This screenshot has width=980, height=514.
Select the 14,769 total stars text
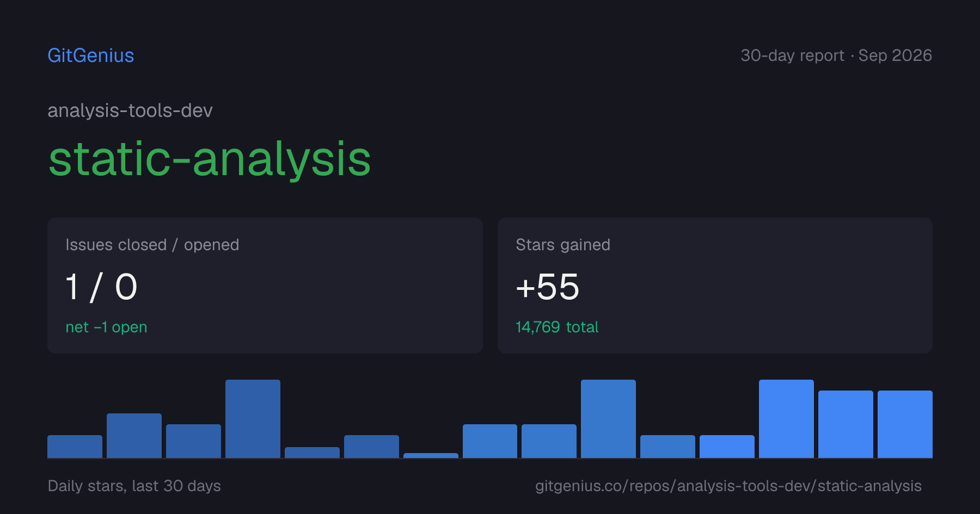(557, 327)
